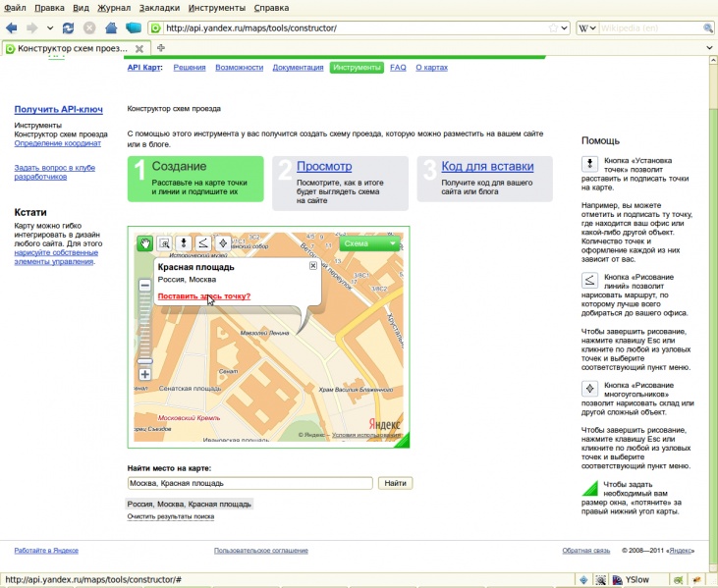Select the place point tool on map
The image size is (718, 588).
184,243
